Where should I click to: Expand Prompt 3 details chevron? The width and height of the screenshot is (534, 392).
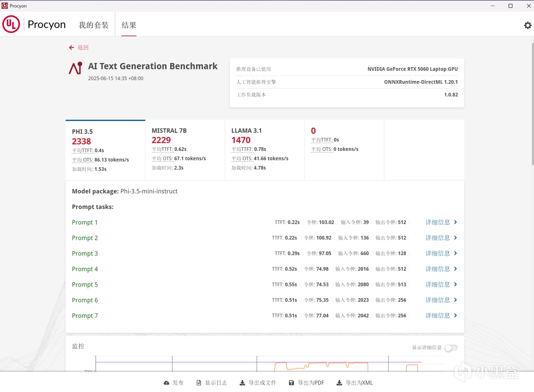click(x=456, y=254)
